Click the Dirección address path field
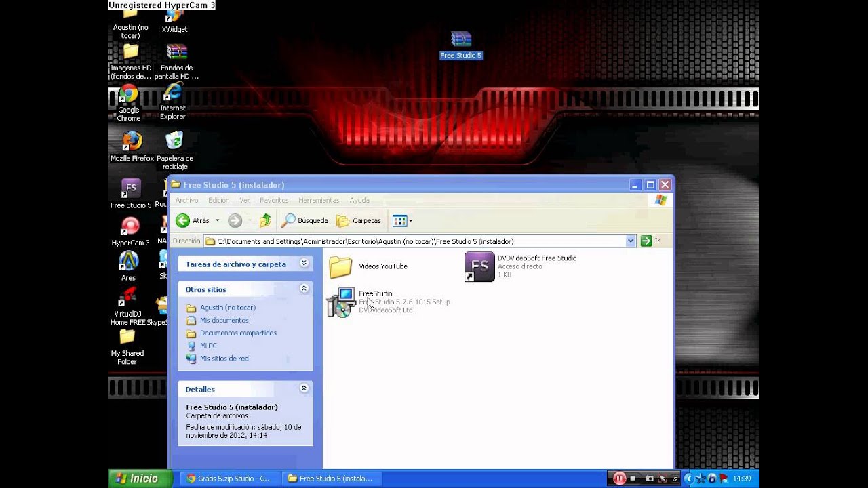 click(415, 241)
